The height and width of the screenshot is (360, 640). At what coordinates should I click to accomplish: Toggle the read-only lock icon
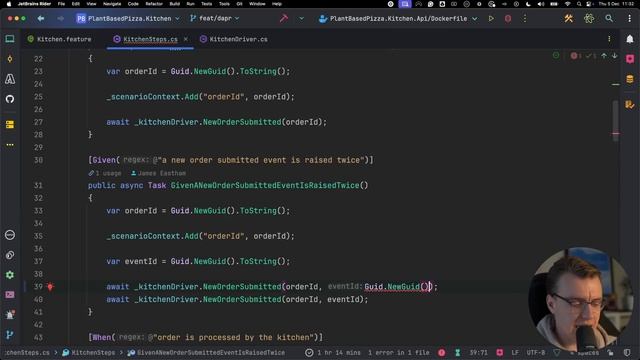610,352
